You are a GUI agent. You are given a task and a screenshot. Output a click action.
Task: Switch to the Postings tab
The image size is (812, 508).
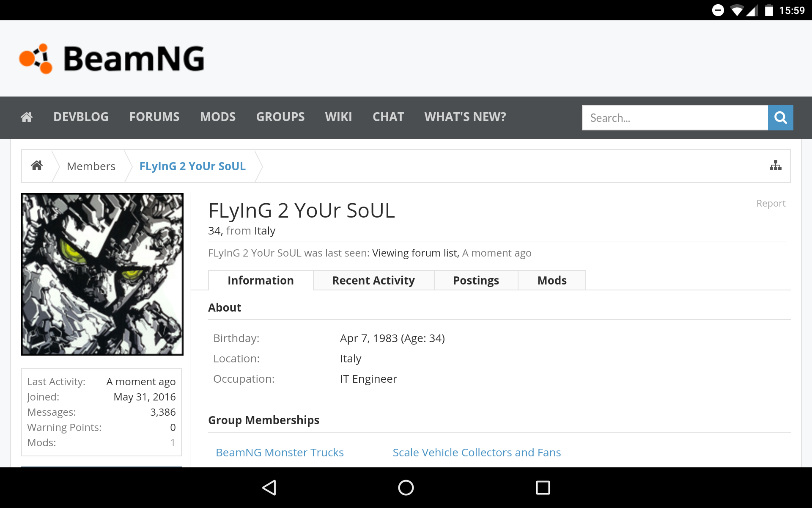476,280
